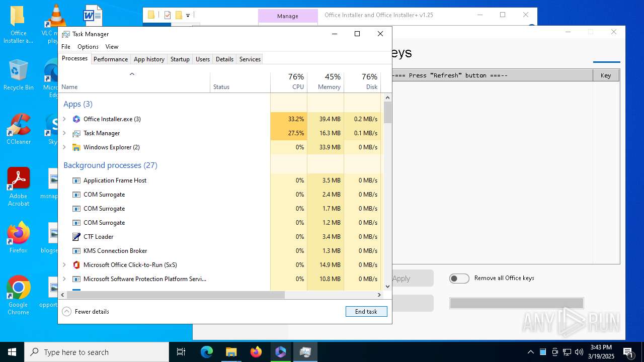
Task: Click the End task button
Action: tap(366, 312)
